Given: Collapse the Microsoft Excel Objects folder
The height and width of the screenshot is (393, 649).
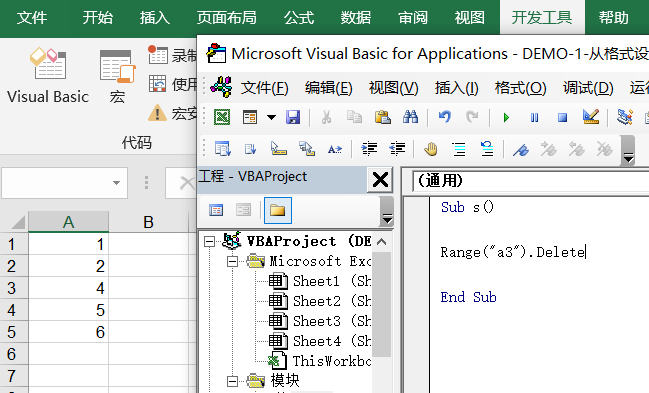Looking at the screenshot, I should (x=232, y=261).
